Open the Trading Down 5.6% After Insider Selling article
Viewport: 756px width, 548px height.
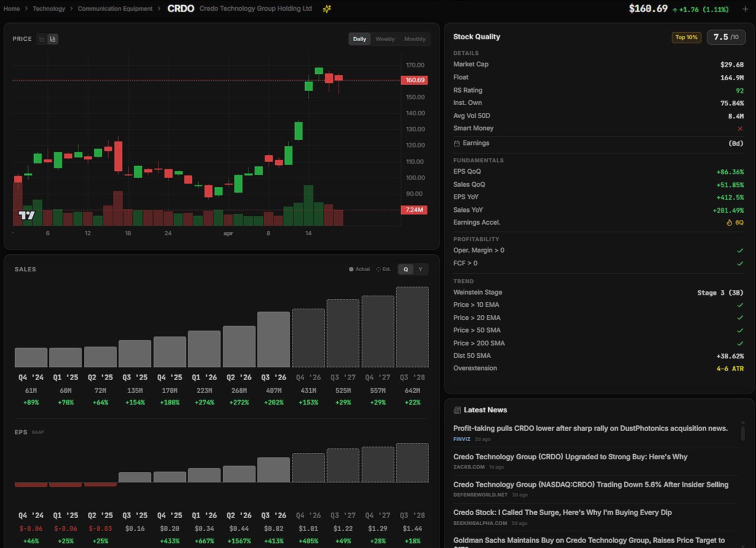pyautogui.click(x=591, y=485)
